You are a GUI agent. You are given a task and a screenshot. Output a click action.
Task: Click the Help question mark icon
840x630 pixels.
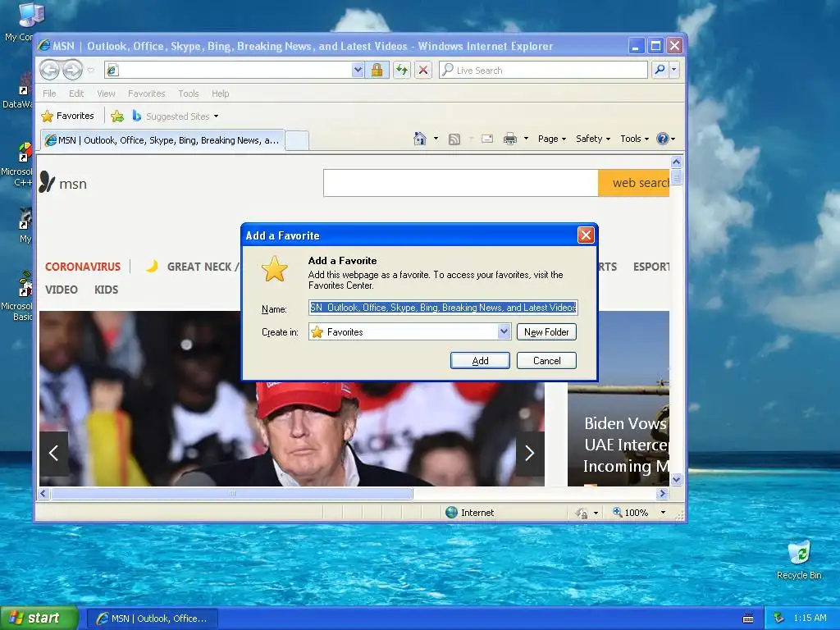tap(663, 139)
